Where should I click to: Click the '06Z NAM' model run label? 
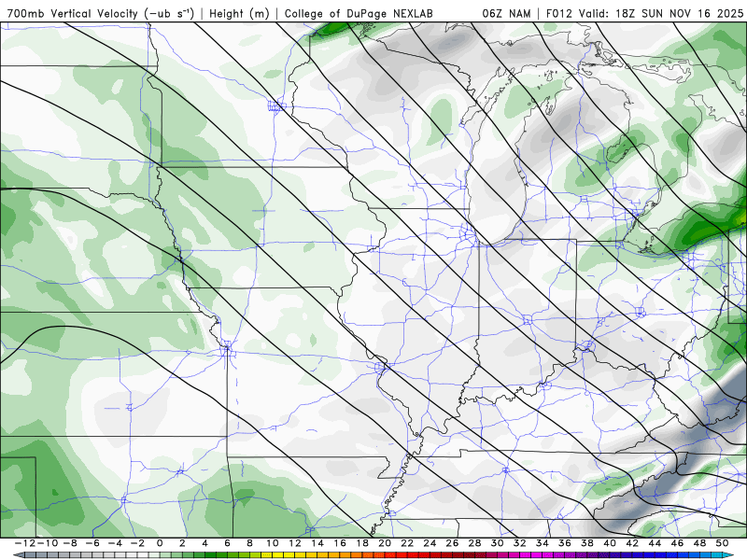click(x=506, y=14)
